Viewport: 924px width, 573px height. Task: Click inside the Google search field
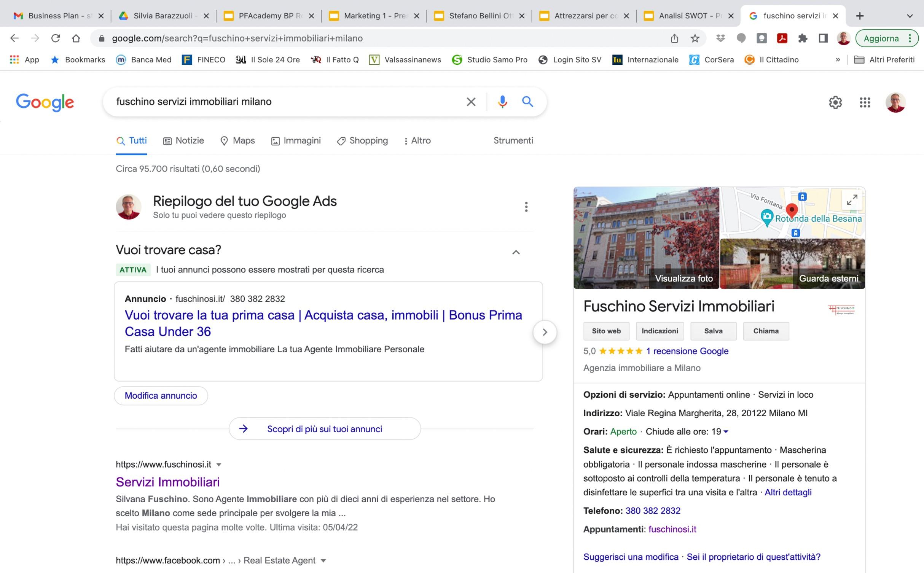[285, 102]
